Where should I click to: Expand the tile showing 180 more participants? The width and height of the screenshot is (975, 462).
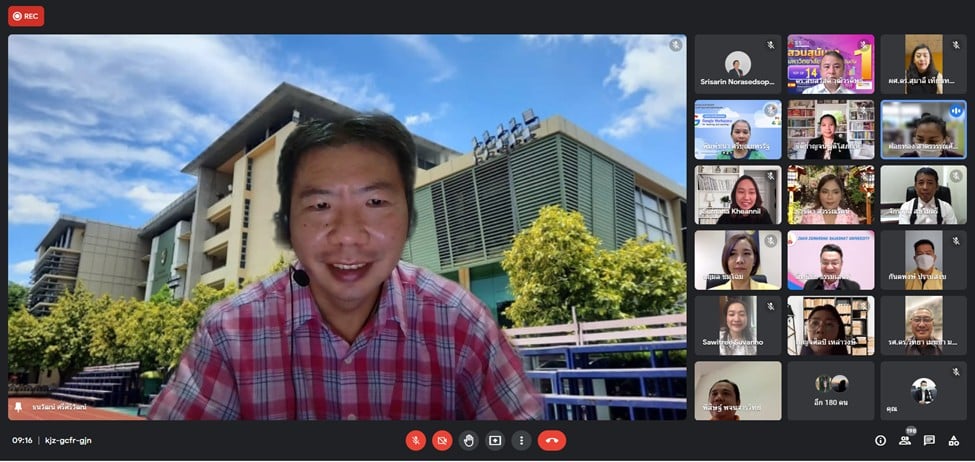[830, 390]
